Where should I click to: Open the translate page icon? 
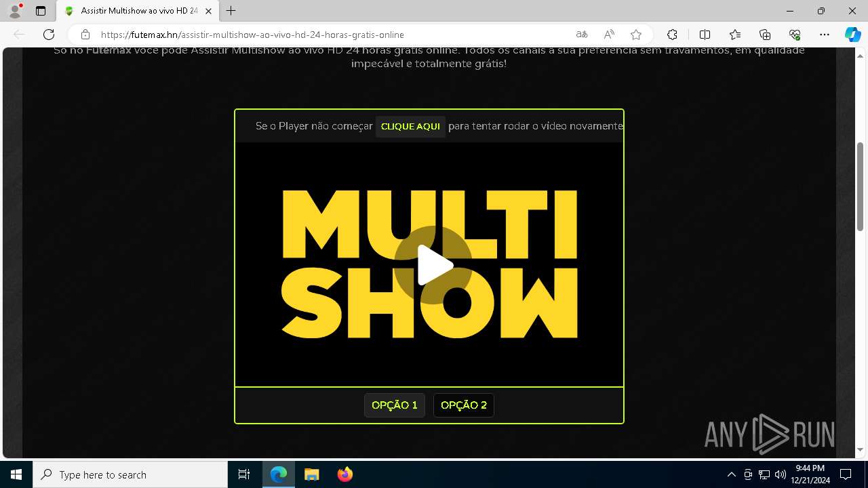coord(582,35)
